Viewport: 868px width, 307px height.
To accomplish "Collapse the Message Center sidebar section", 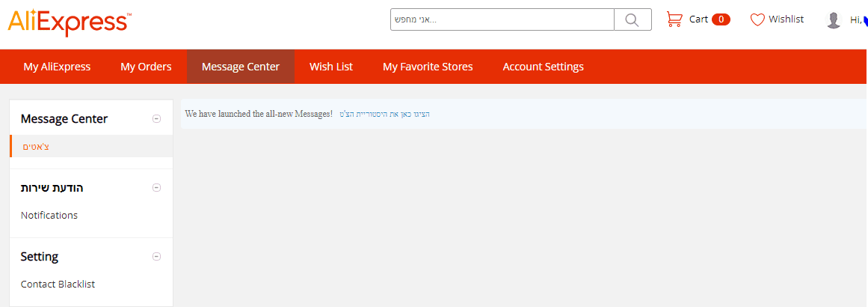I will 156,118.
